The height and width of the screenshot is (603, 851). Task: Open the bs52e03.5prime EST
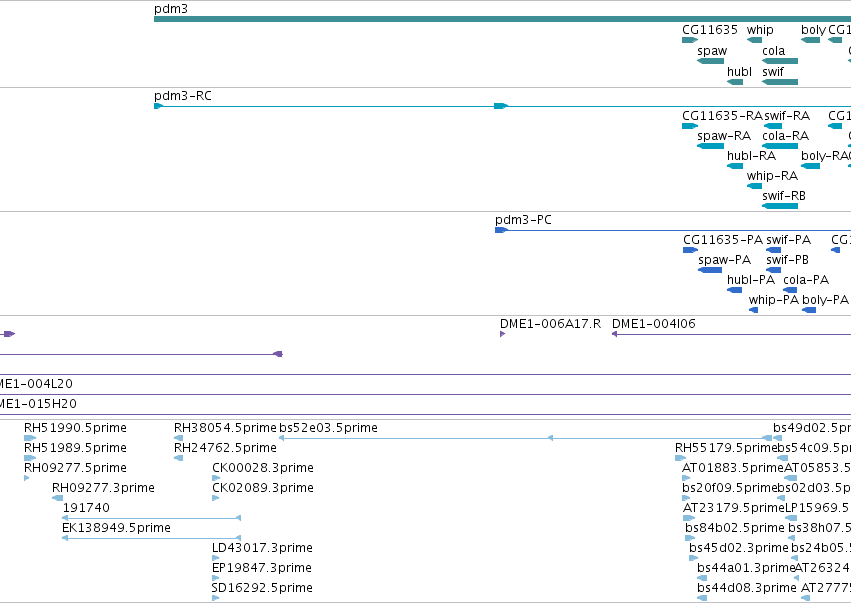pyautogui.click(x=525, y=438)
